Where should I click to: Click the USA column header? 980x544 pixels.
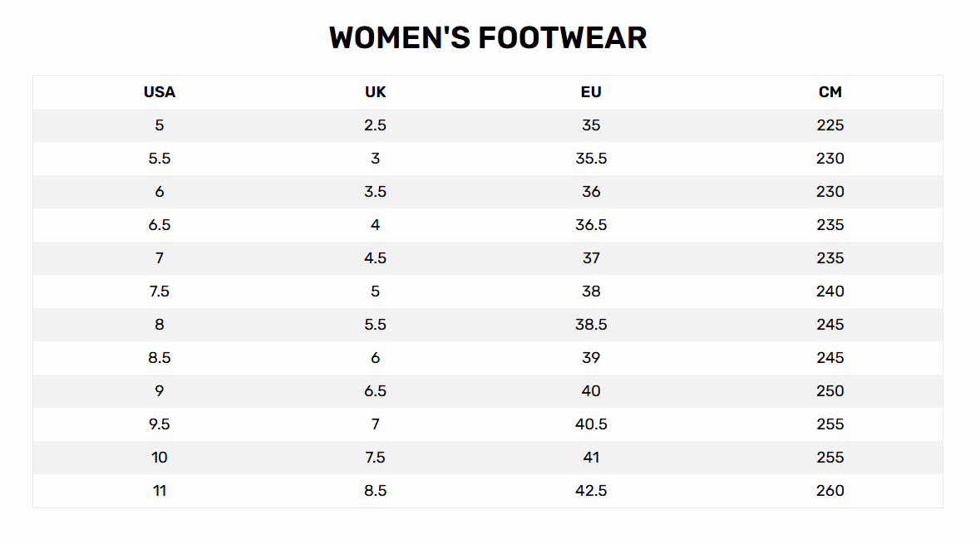point(160,92)
